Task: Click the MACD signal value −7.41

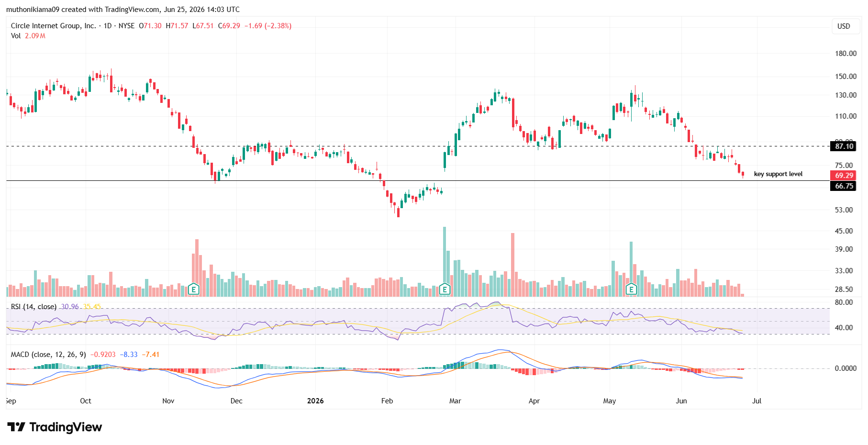Action: [x=151, y=355]
